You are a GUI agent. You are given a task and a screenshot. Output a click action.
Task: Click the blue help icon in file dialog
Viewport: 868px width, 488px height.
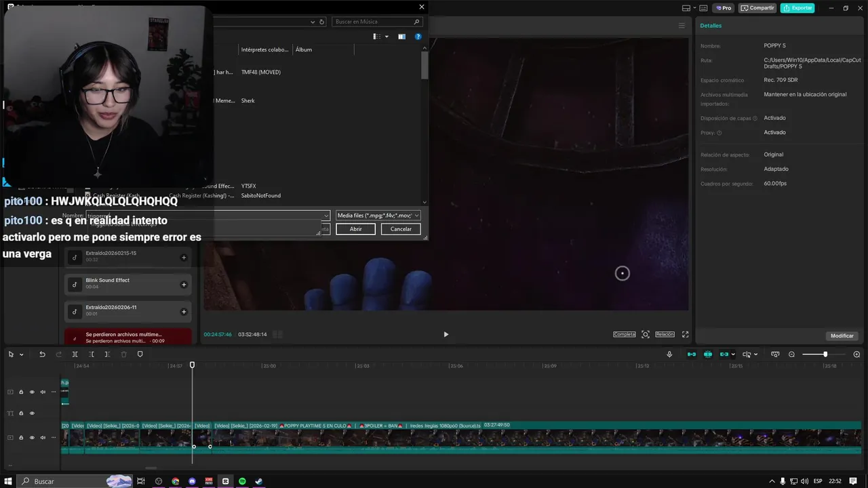pyautogui.click(x=418, y=37)
